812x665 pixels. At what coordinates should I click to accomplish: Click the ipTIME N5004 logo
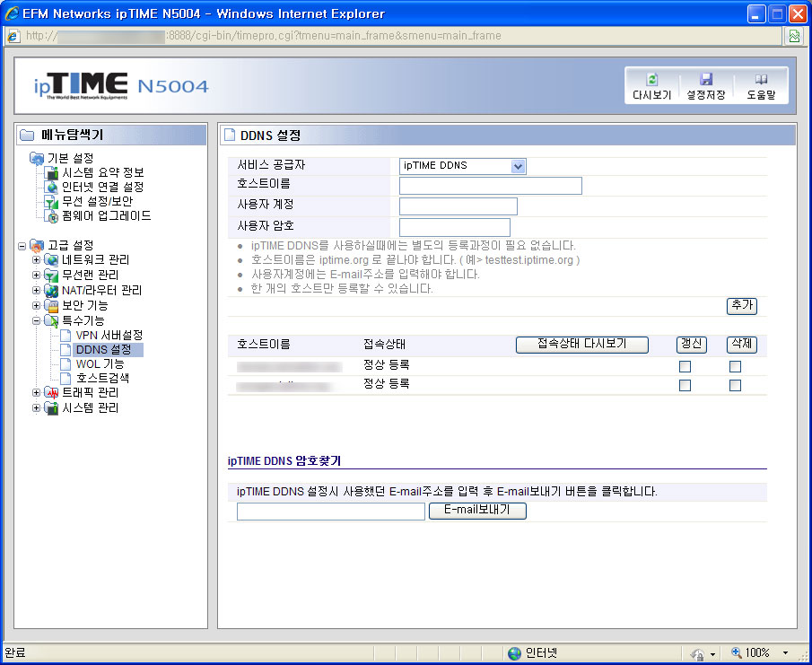(121, 86)
